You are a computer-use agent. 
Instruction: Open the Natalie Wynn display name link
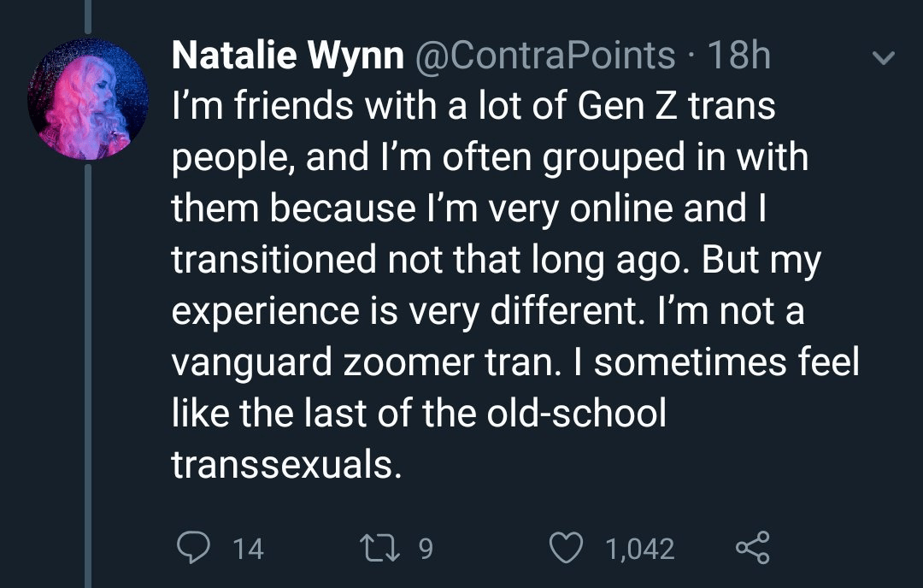click(288, 56)
